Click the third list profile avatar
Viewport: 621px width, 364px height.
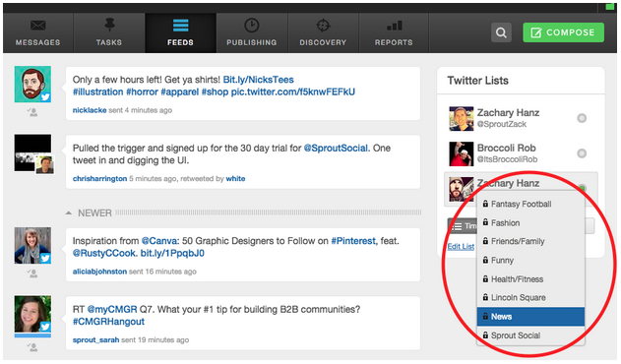[462, 189]
